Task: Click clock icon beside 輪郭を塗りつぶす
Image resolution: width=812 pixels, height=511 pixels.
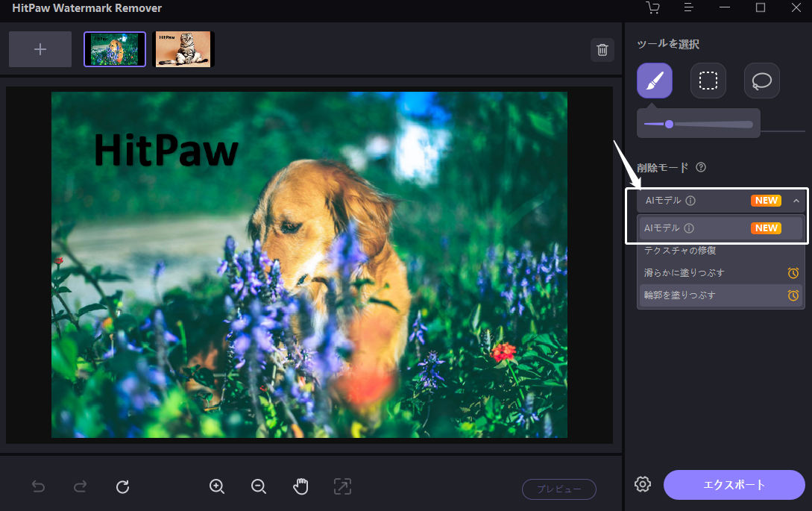Action: point(793,295)
